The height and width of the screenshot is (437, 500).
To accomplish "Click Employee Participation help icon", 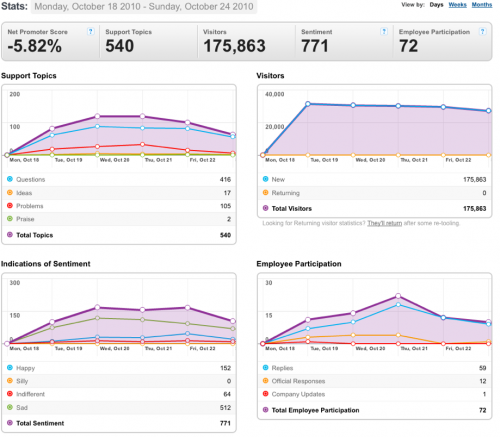I will coord(482,32).
